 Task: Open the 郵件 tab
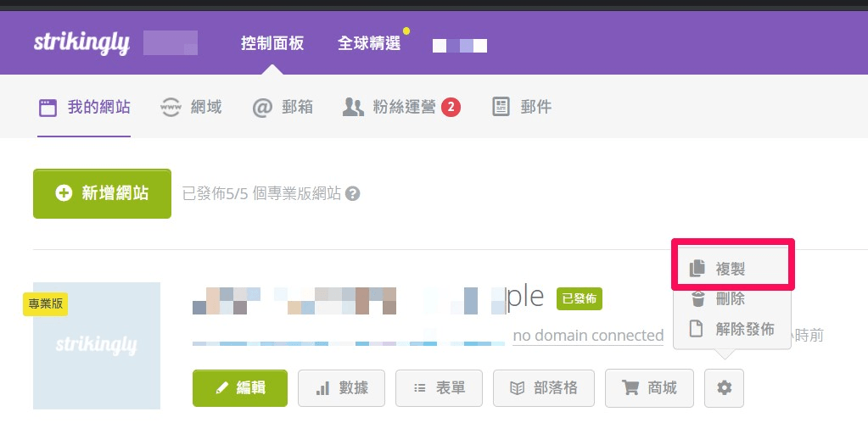523,107
